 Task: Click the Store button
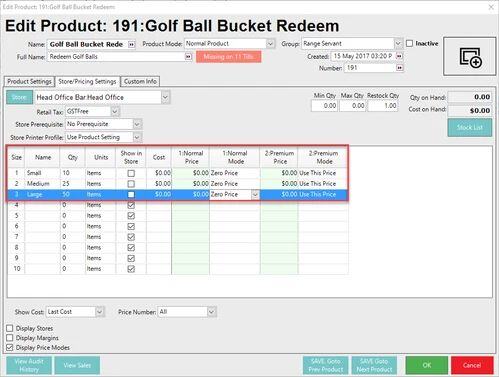coord(19,97)
